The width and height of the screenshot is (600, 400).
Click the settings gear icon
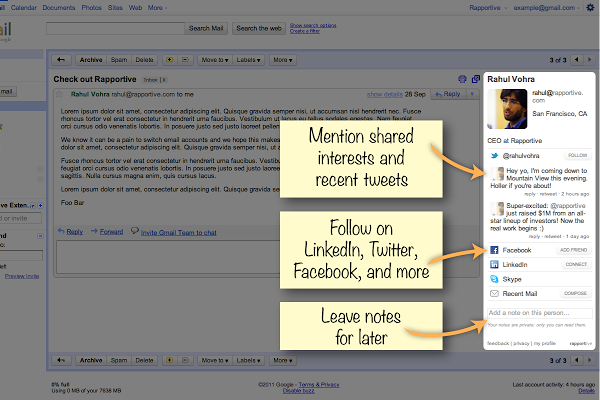[x=589, y=7]
